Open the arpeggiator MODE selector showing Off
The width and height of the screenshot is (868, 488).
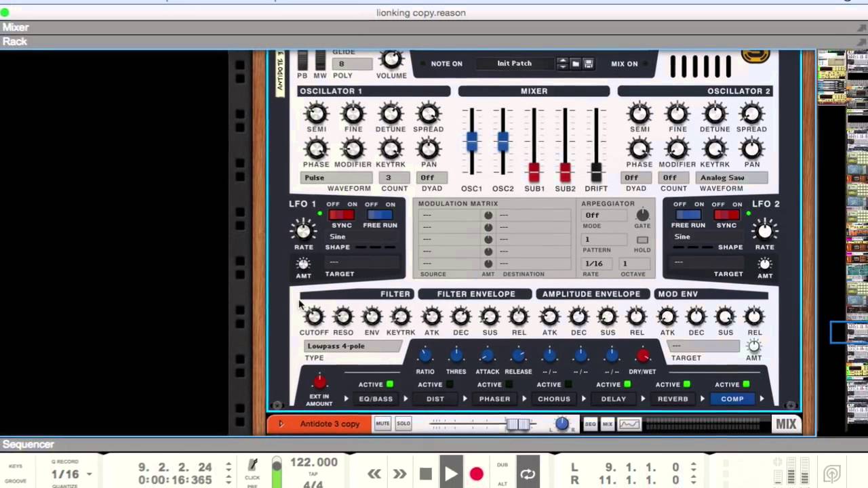coord(604,216)
